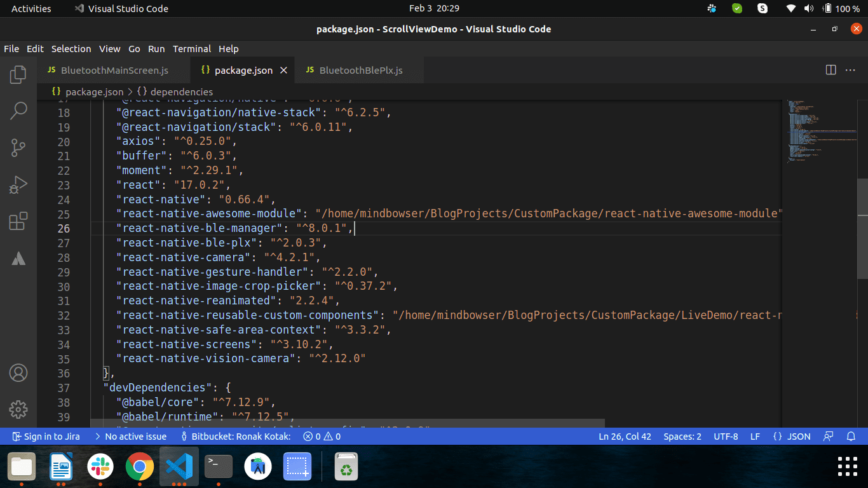Change the UTF-8 file encoding
This screenshot has height=488, width=868.
click(726, 437)
